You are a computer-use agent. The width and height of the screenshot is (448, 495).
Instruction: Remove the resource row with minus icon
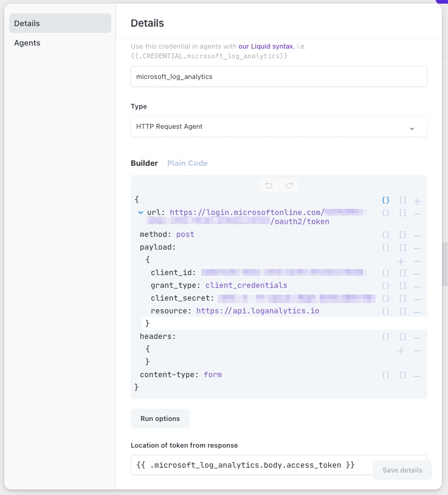(x=418, y=312)
